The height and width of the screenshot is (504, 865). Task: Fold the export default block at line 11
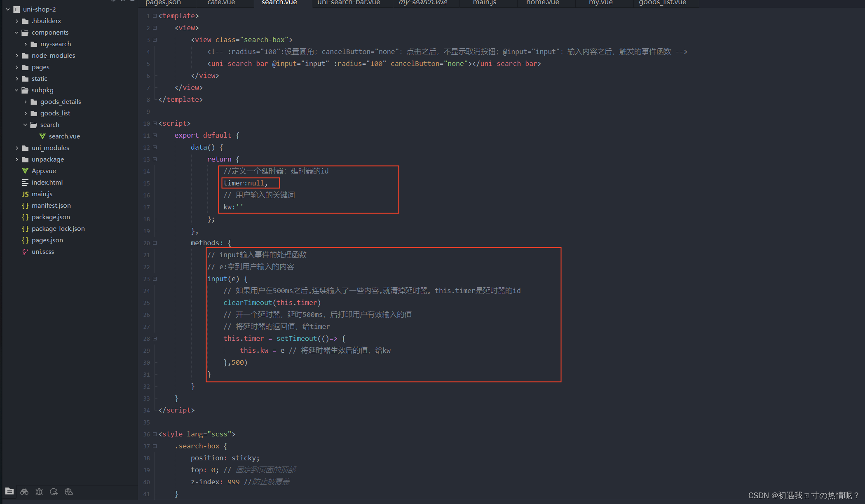155,135
